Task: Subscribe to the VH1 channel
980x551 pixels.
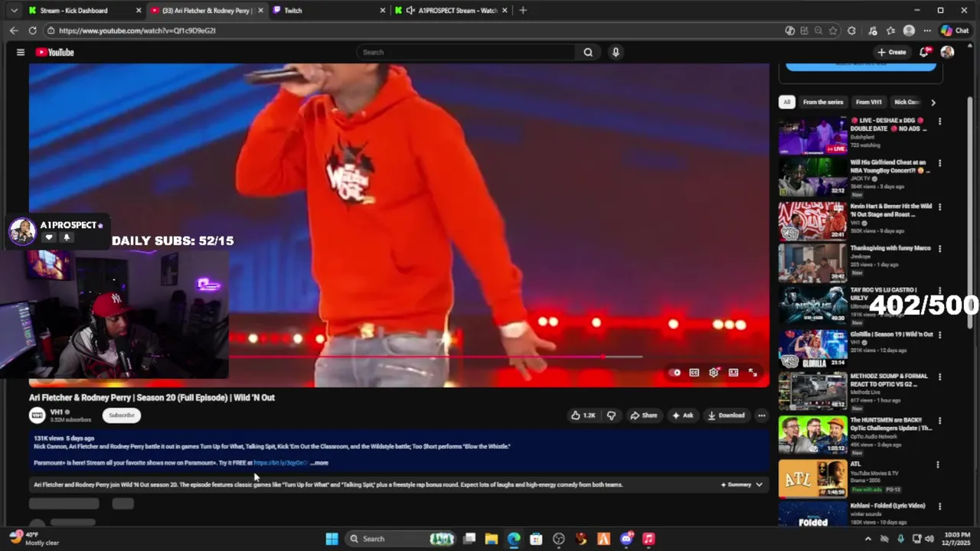Action: [121, 416]
